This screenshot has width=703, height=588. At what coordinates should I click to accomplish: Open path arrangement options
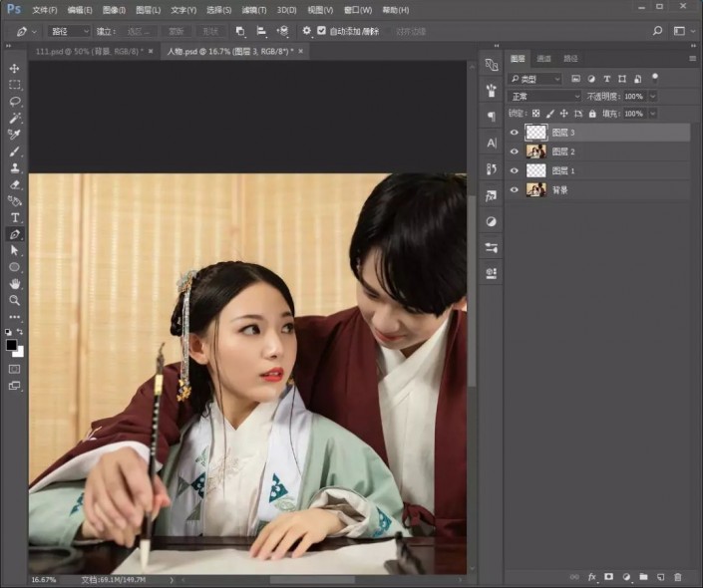coord(282,31)
